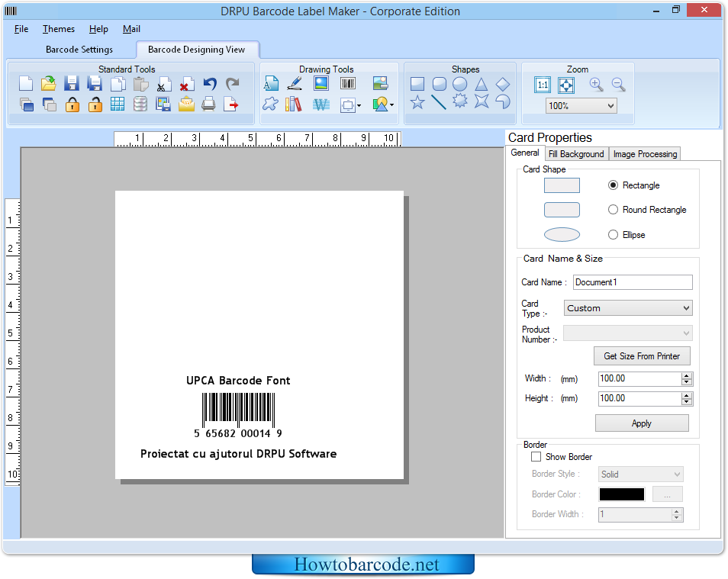Select the Proiectat cu ajutorul DRPU Software text

(238, 454)
